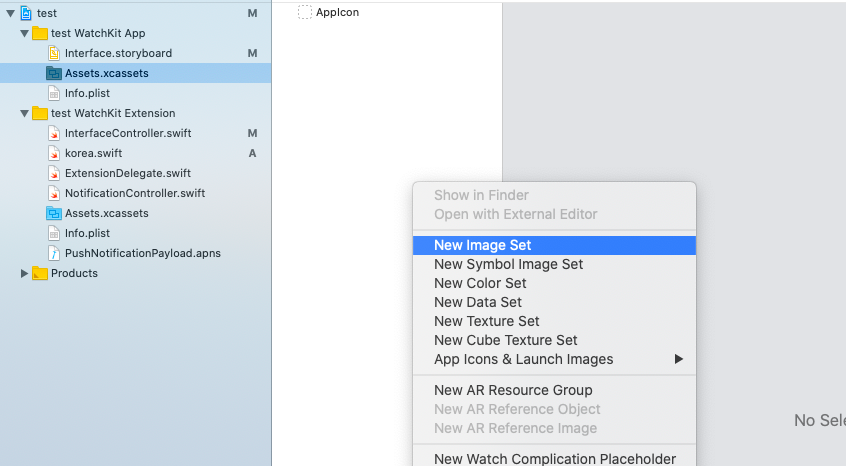Choose New Color Set

point(554,283)
